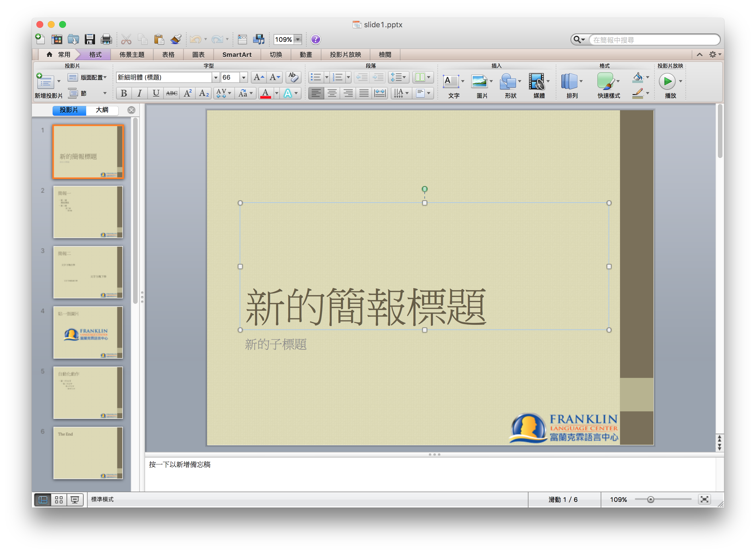
Task: Start presenter slideshow view from status bar
Action: [x=75, y=500]
